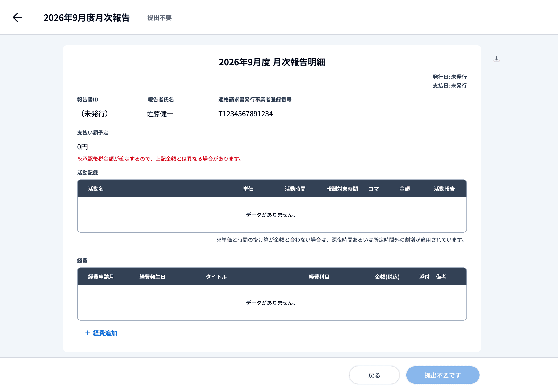Click the 経費 section label

(82, 261)
